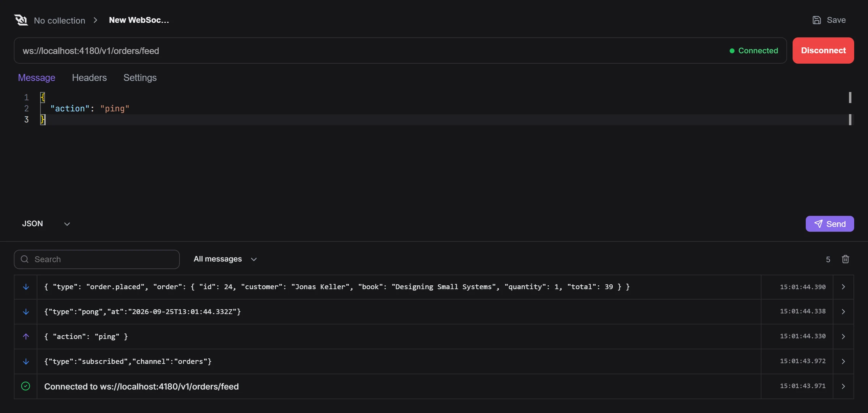Switch to the Headers tab
Image resolution: width=868 pixels, height=413 pixels.
(x=89, y=77)
